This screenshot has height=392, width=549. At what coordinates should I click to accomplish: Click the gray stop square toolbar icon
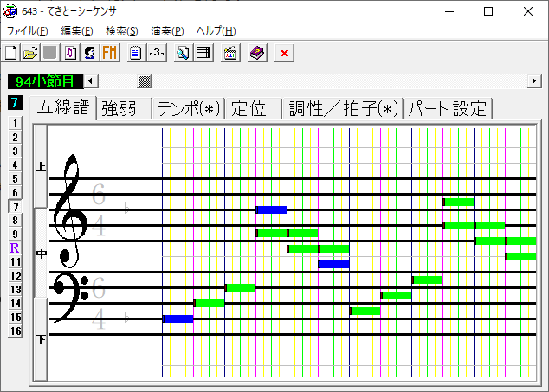click(x=50, y=53)
